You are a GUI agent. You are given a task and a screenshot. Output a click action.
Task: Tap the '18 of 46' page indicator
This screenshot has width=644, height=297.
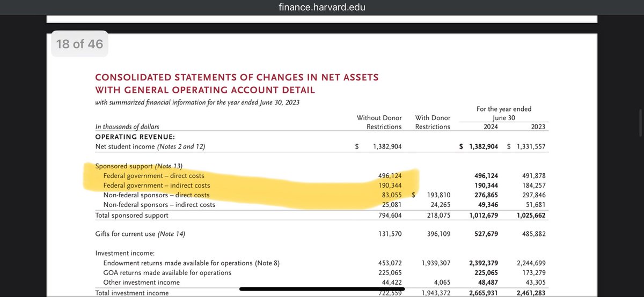(x=79, y=44)
